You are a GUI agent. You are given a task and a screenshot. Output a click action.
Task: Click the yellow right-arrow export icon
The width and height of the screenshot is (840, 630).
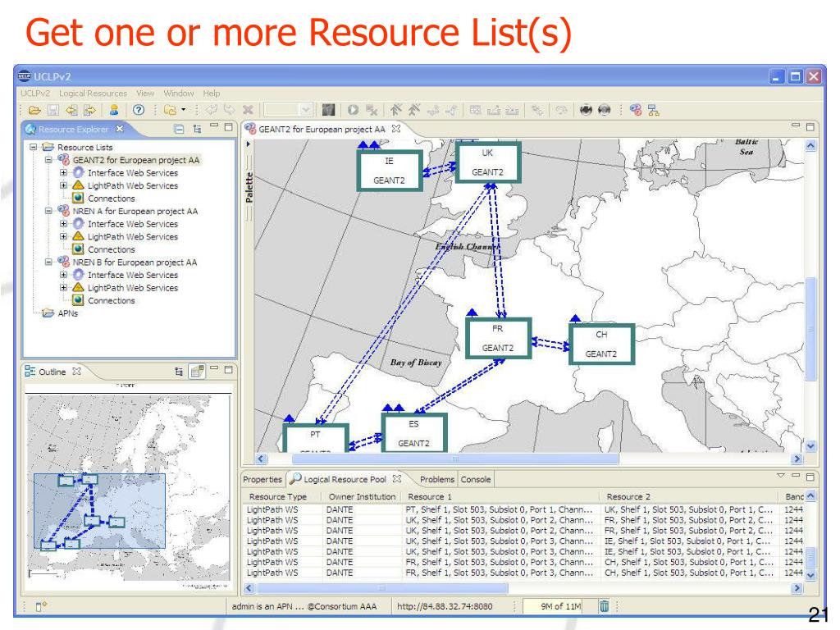pos(89,111)
